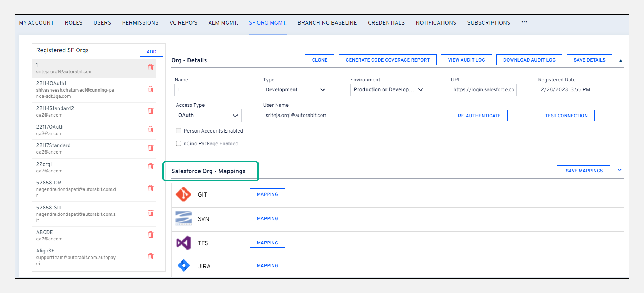
Task: Collapse the Org Details section arrow
Action: coord(620,61)
